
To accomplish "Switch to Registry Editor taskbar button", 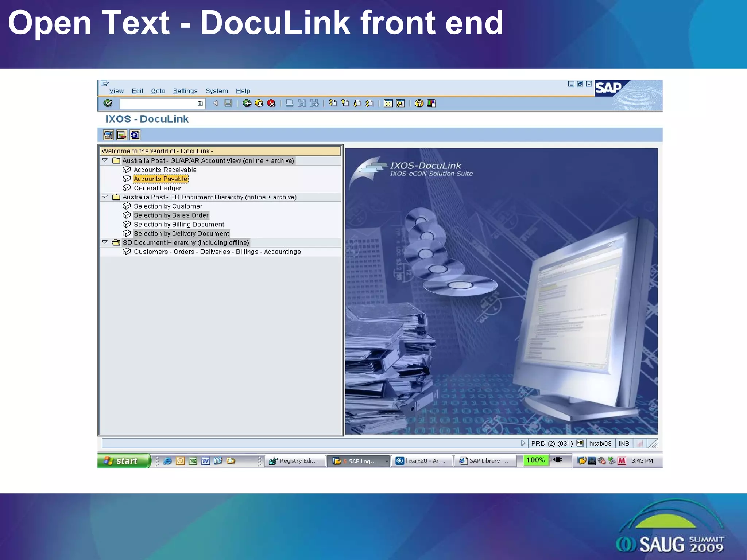I will coord(295,461).
